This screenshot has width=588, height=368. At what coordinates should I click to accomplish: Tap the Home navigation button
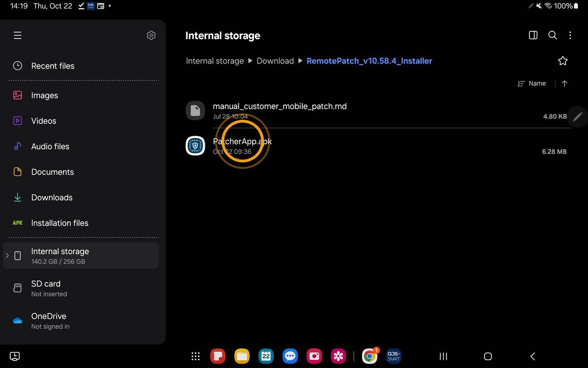[488, 356]
